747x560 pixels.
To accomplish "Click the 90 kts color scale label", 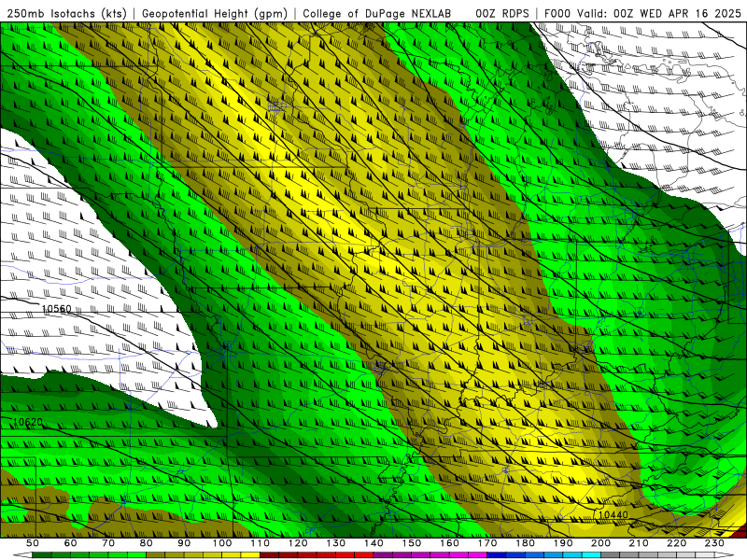I will click(x=184, y=543).
